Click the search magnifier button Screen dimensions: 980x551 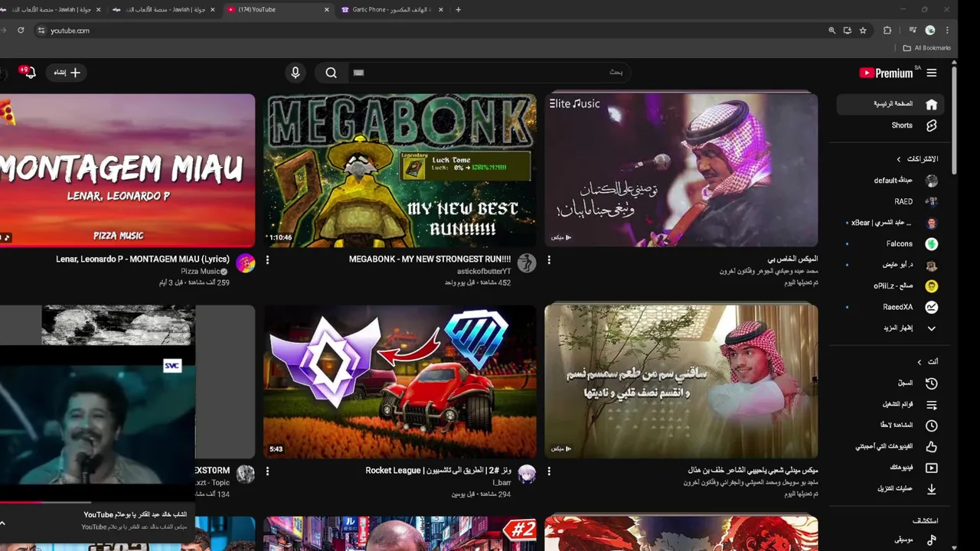click(331, 73)
